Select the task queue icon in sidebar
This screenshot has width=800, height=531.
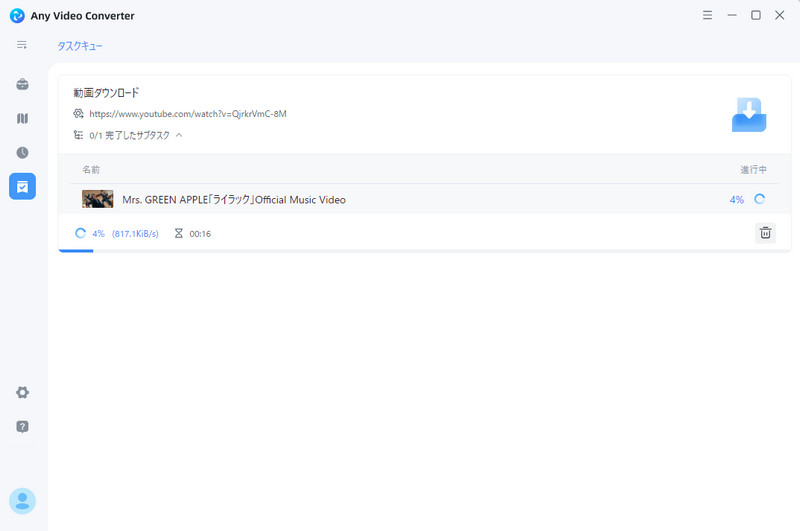coord(22,186)
